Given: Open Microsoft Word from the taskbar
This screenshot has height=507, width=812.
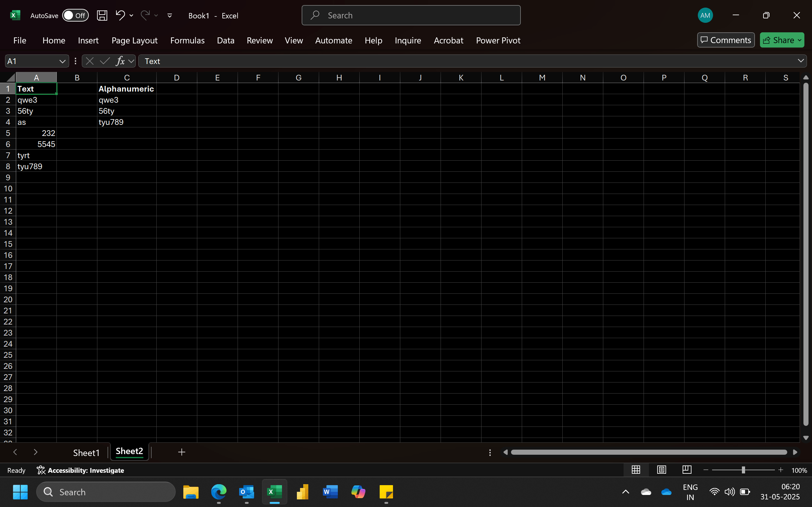Looking at the screenshot, I should (x=330, y=491).
